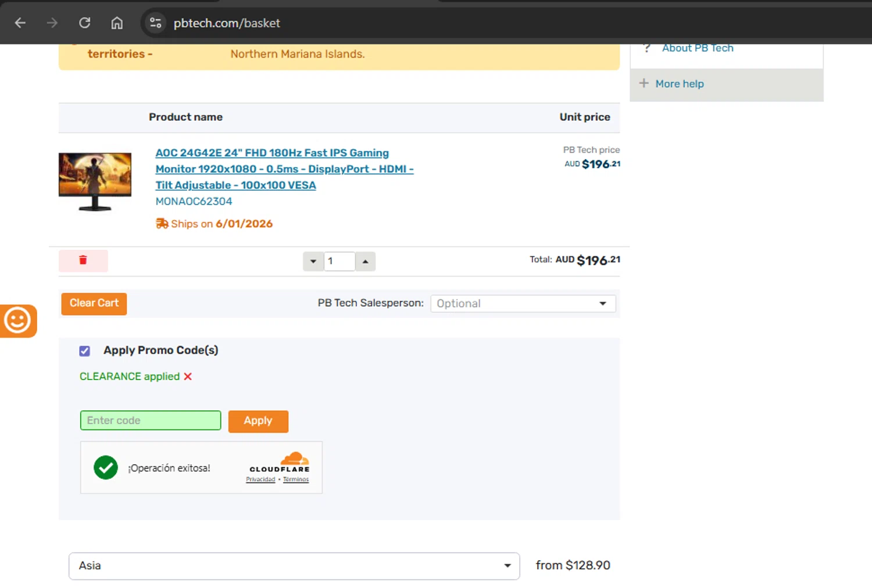The image size is (872, 588).
Task: Click the ¡Operación exitosa! message
Action: (169, 468)
